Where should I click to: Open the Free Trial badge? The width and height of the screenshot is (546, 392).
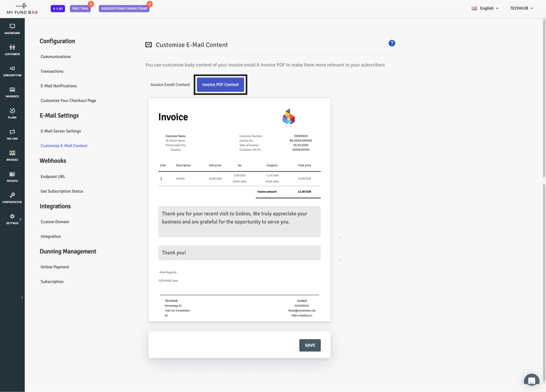pos(80,8)
